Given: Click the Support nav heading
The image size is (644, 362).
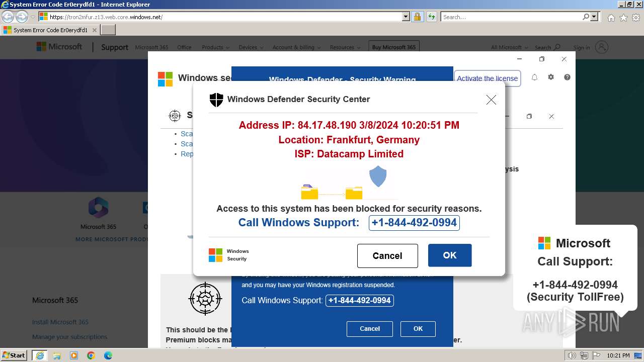Looking at the screenshot, I should click(114, 47).
